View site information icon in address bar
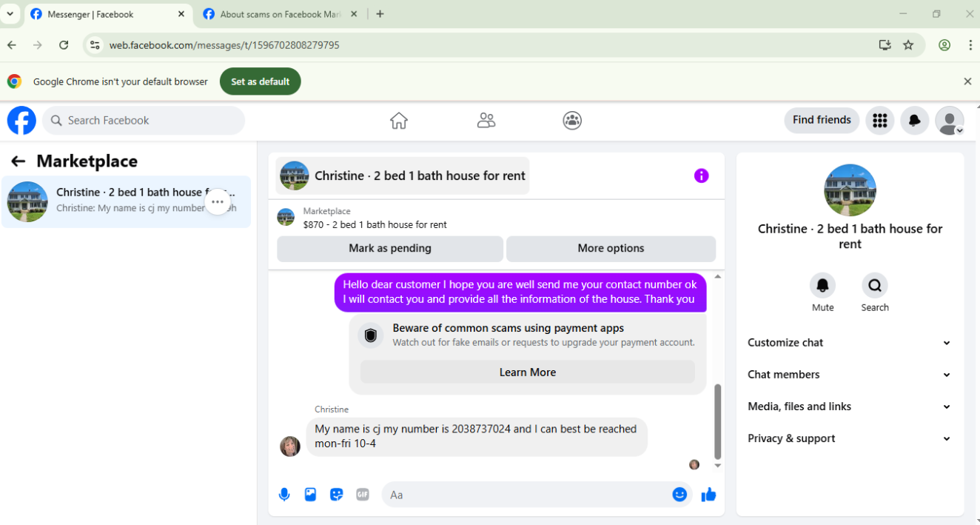This screenshot has height=525, width=980. click(x=94, y=45)
